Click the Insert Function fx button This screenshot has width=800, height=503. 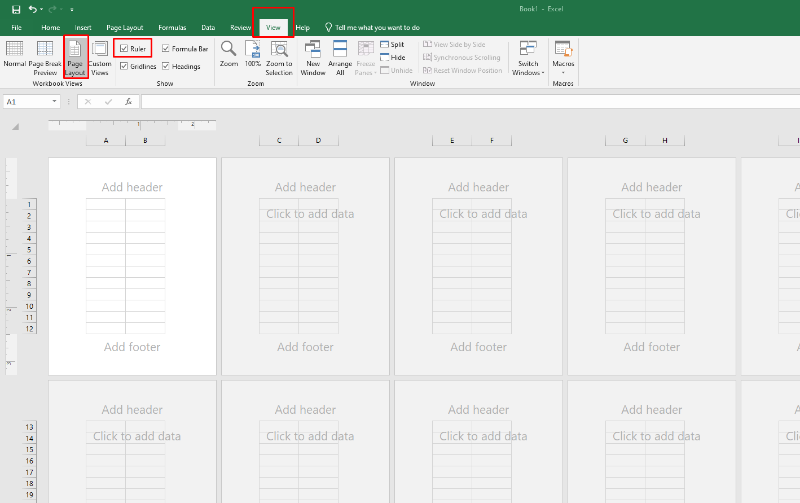129,102
